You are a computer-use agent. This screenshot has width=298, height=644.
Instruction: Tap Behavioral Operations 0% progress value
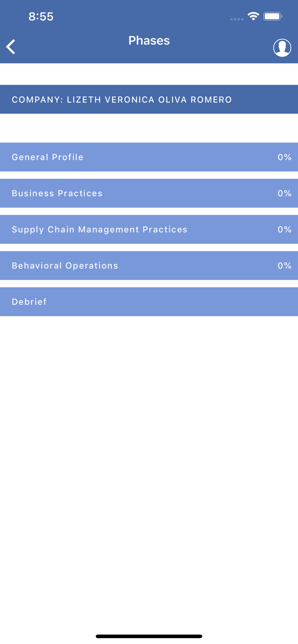[x=284, y=265]
